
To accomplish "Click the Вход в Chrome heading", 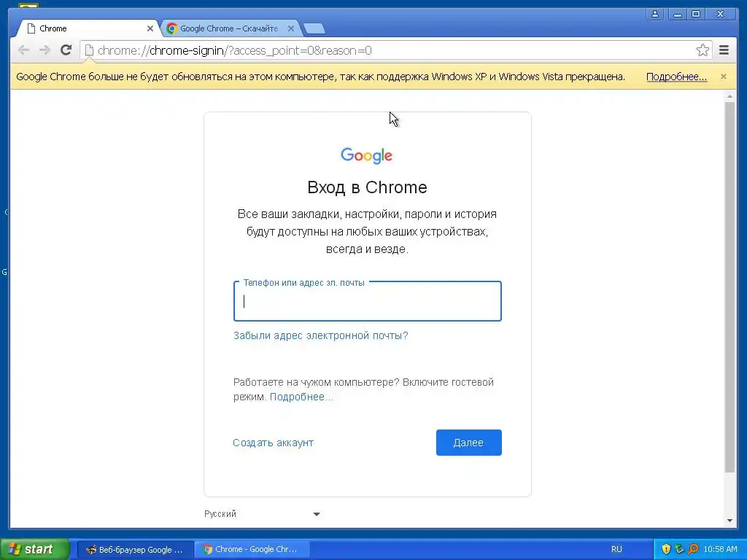I will coord(367,187).
